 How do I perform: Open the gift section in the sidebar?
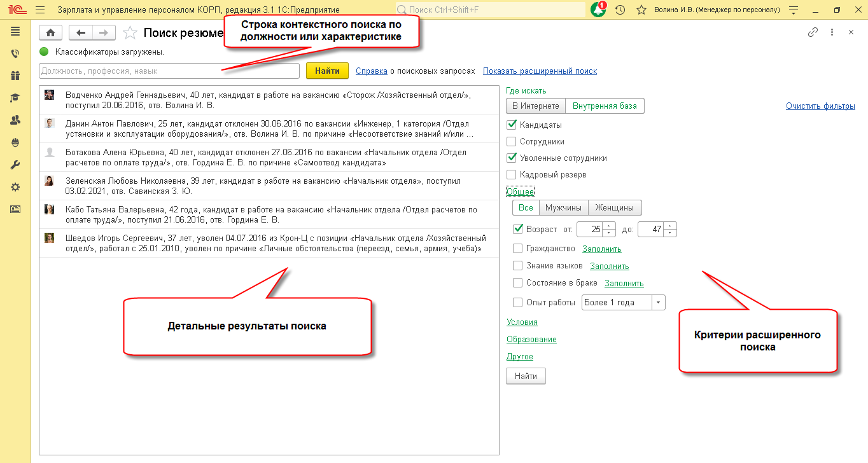click(15, 76)
